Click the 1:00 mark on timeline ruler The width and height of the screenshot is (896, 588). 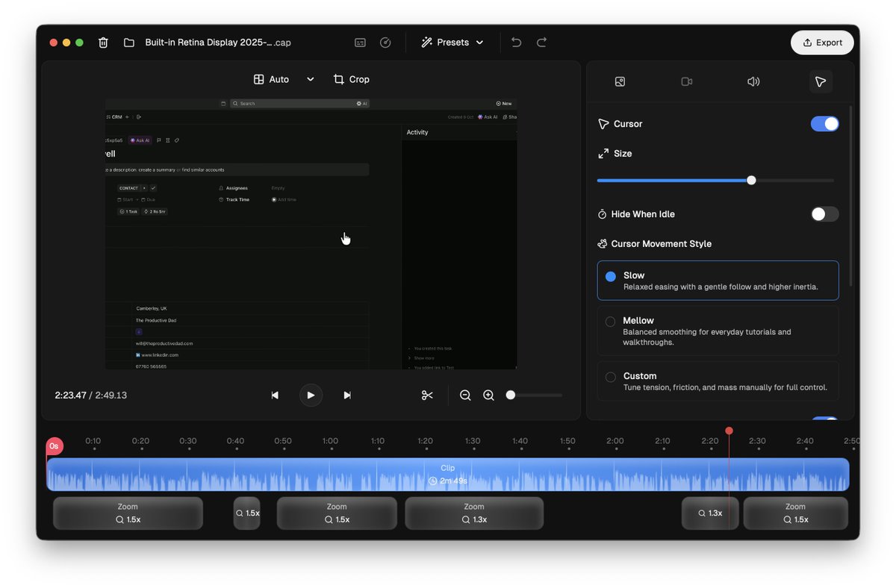click(330, 441)
